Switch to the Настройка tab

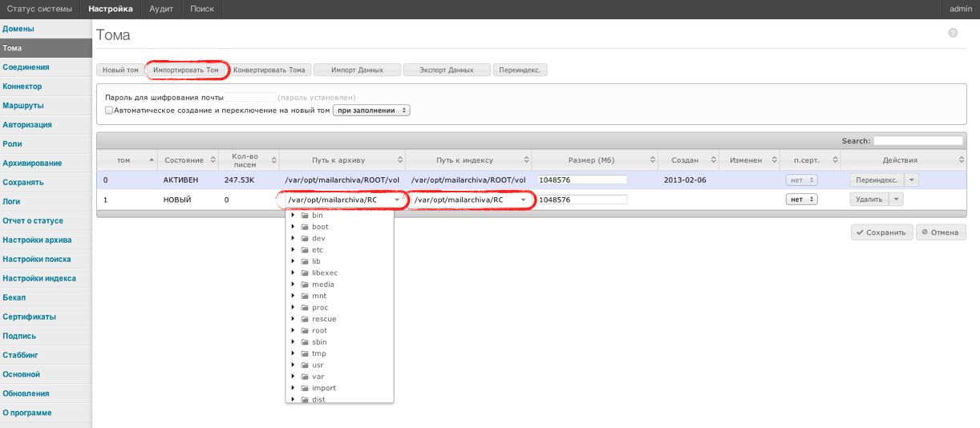tap(111, 9)
